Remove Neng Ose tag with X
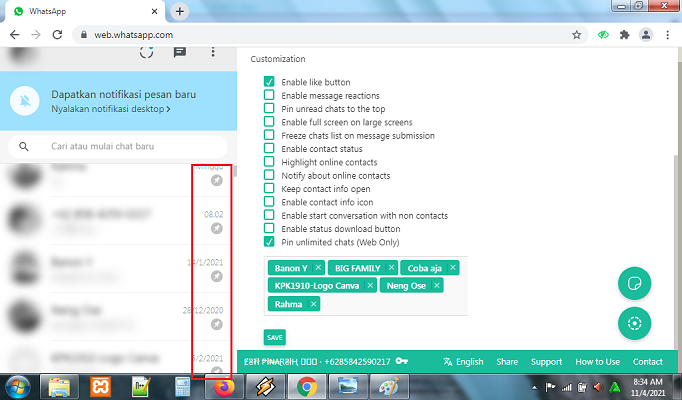Screen dimensions: 682x400 click(x=437, y=286)
